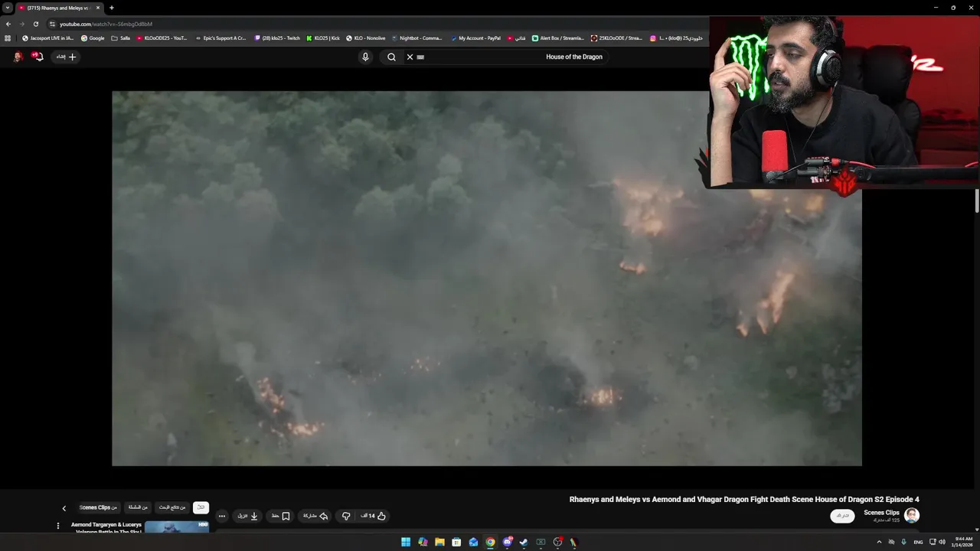Viewport: 980px width, 551px height.
Task: Open KLOoODE25 YouTube bookmark
Action: pyautogui.click(x=162, y=38)
